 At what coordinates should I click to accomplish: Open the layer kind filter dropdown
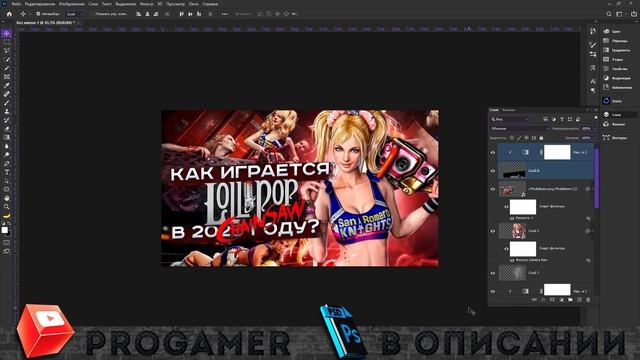pos(511,119)
